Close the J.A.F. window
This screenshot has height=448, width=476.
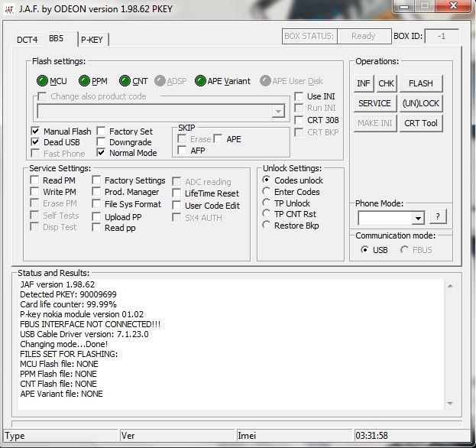click(x=454, y=6)
